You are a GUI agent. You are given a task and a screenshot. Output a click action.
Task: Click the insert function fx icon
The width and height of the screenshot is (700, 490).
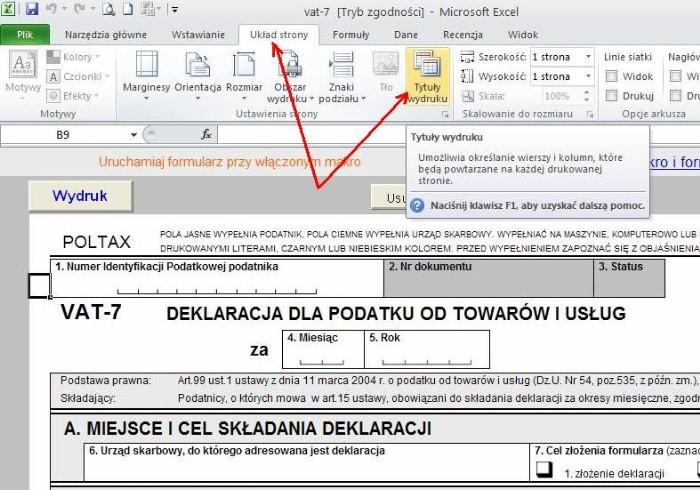pos(206,134)
